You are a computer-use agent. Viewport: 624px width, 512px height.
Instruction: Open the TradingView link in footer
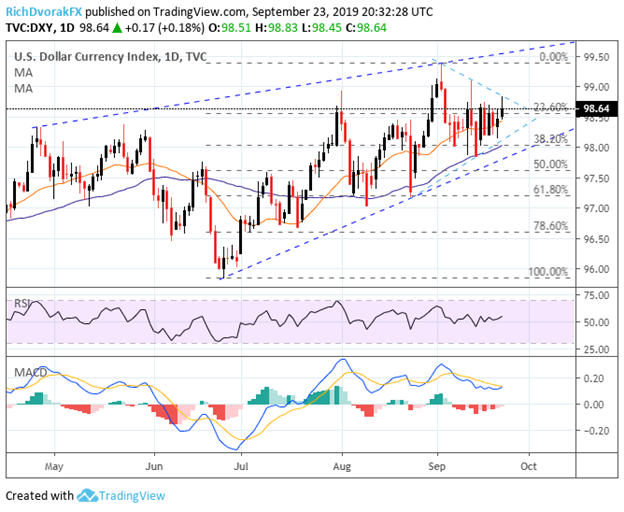(x=132, y=496)
